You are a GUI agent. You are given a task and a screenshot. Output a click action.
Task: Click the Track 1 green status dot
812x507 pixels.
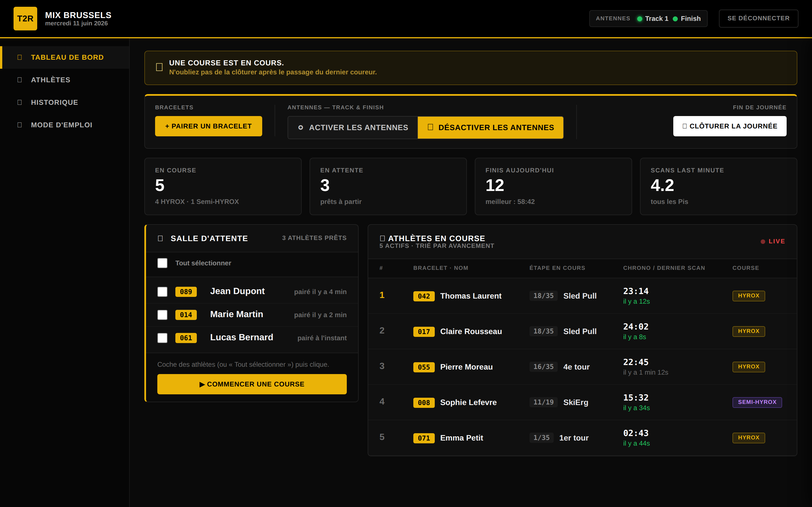(x=639, y=19)
